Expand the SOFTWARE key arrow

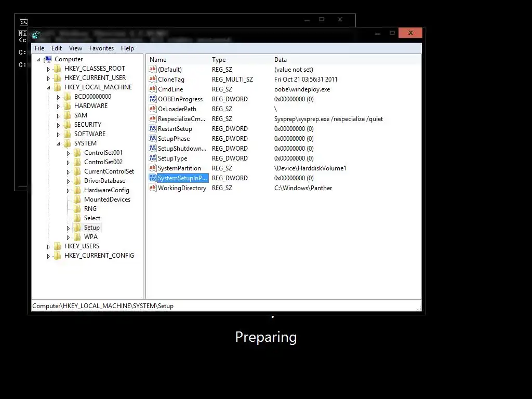pyautogui.click(x=58, y=135)
